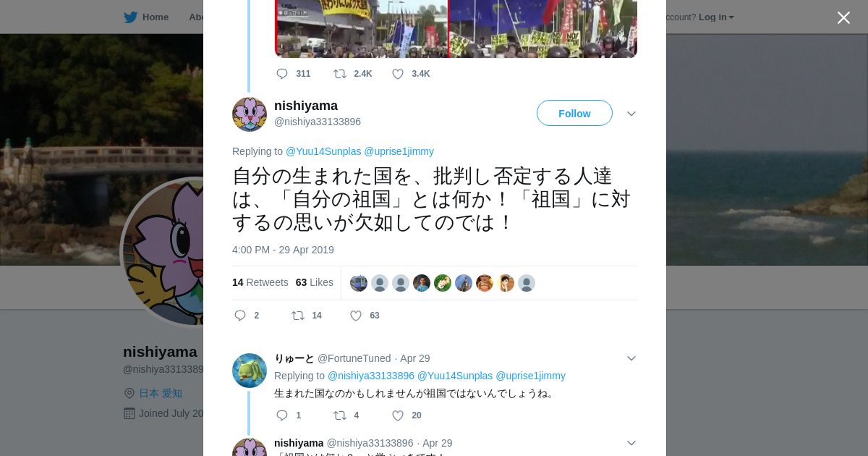Like the main tweet with 63 likes
868x456 pixels.
356,316
